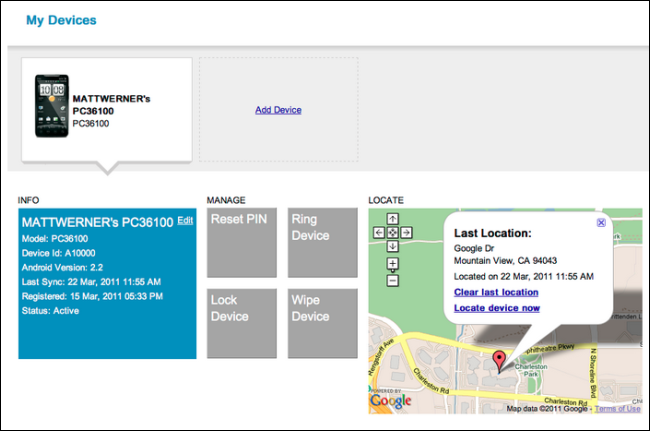650x431 pixels.
Task: Click the LOCATE section label
Action: click(386, 200)
